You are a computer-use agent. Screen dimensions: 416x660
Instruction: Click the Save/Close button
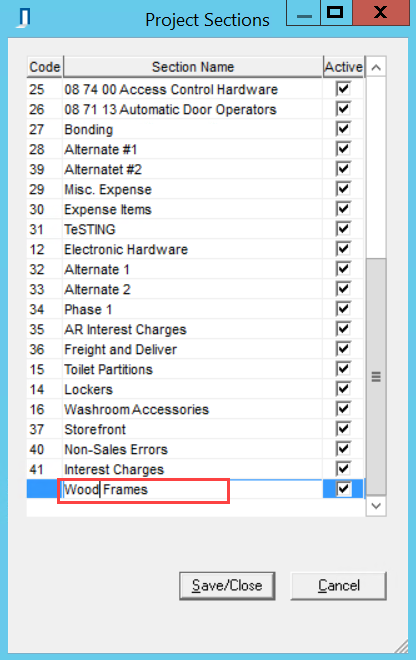point(227,585)
